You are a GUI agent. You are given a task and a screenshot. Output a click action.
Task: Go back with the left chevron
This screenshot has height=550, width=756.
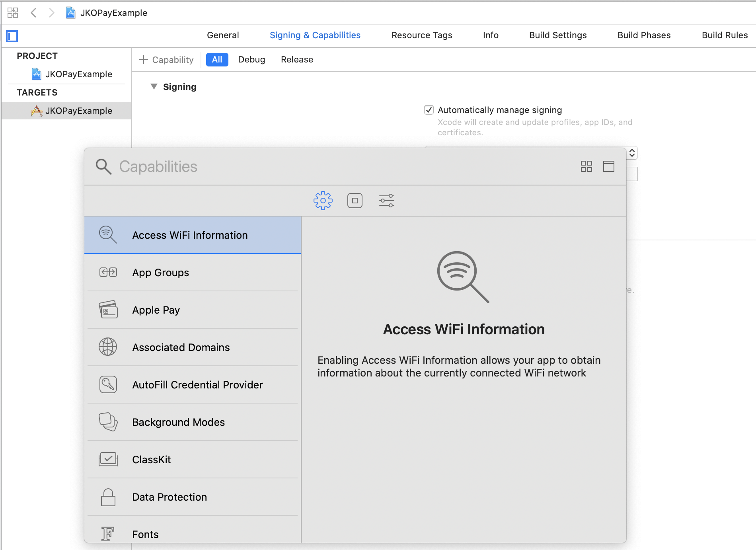[34, 13]
